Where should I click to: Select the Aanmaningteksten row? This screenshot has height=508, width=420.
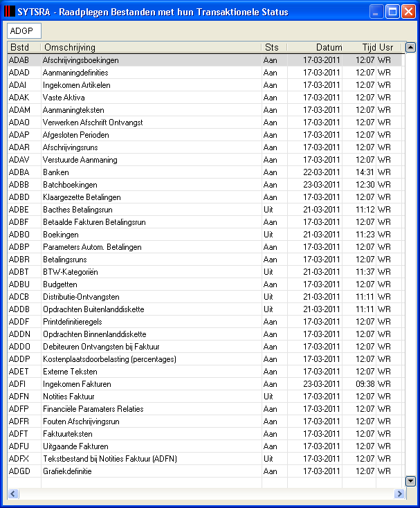pyautogui.click(x=205, y=110)
